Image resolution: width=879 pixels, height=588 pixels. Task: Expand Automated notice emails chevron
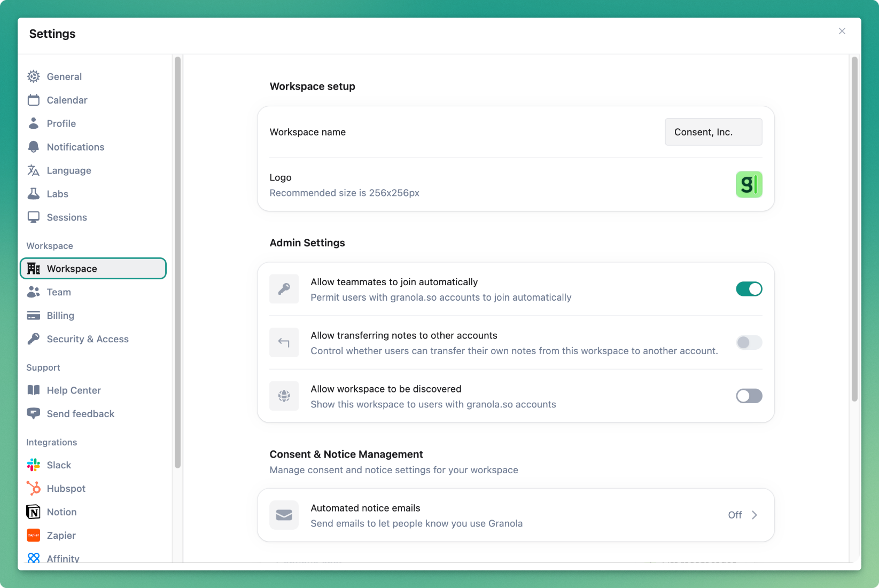754,515
